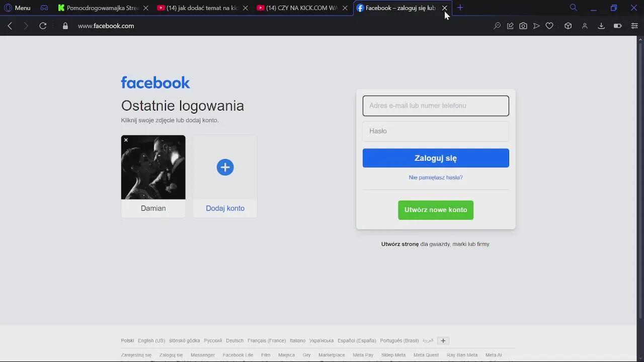Image resolution: width=644 pixels, height=362 pixels.
Task: Close the 'CZY NA KICK.COM' tab
Action: tap(345, 8)
